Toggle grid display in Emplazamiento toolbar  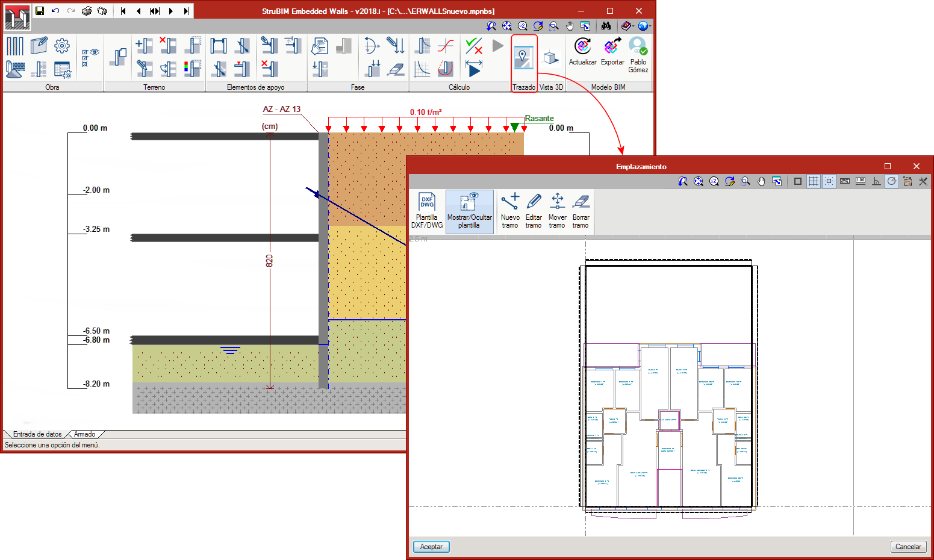pos(814,181)
